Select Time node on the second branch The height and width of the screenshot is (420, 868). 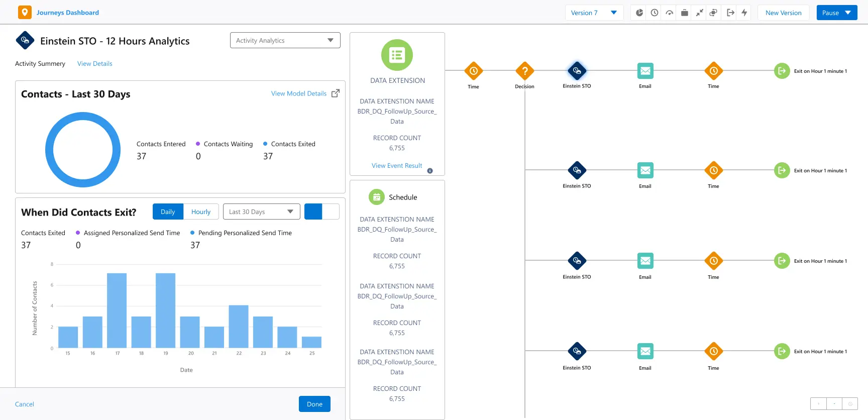click(714, 170)
